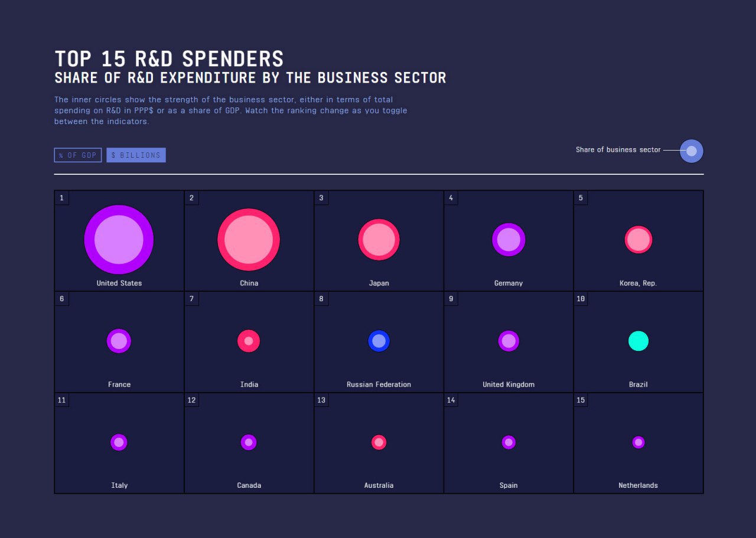Select India's pink bubble
The width and height of the screenshot is (756, 538).
(249, 341)
